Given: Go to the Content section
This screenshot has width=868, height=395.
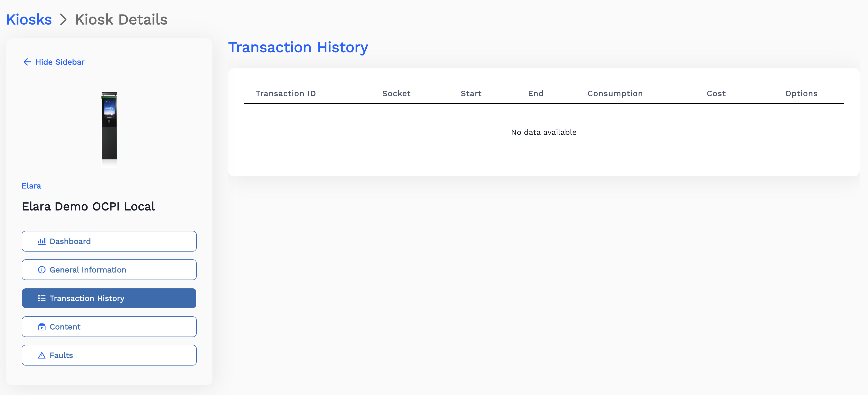Looking at the screenshot, I should point(109,327).
